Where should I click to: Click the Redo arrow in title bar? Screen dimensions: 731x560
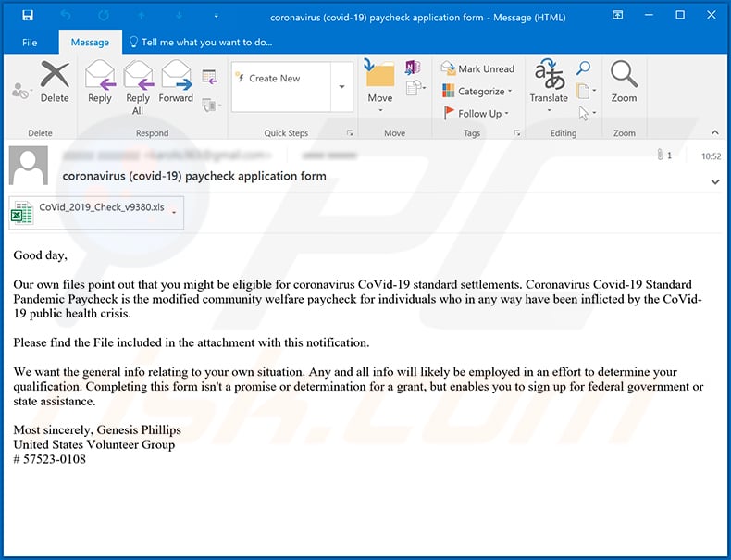click(104, 16)
